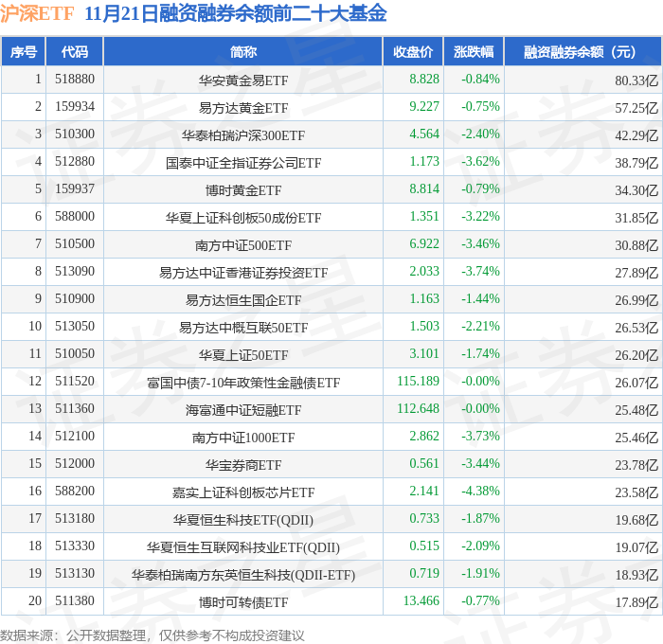The width and height of the screenshot is (663, 644).
Task: Click closing price 0.561
Action: coord(424,464)
